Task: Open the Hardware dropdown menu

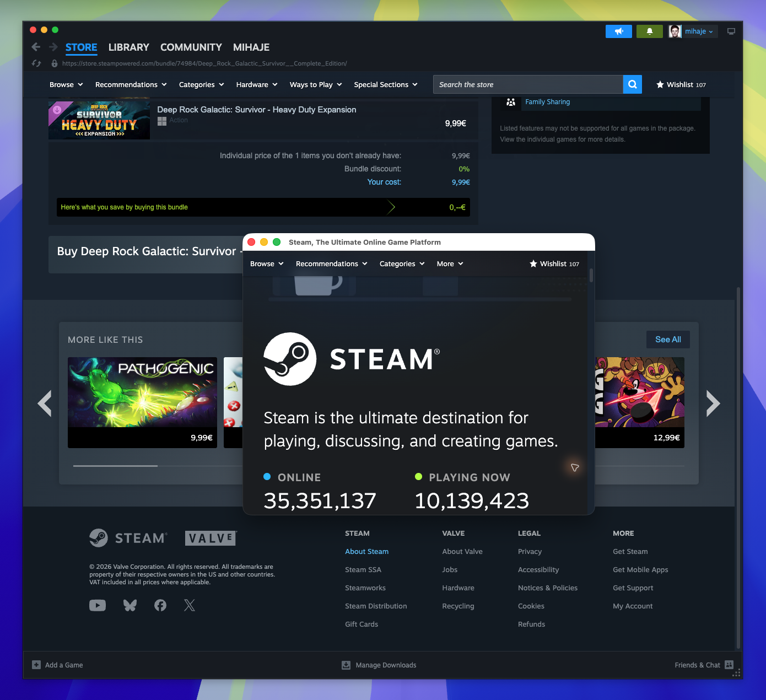Action: [257, 85]
